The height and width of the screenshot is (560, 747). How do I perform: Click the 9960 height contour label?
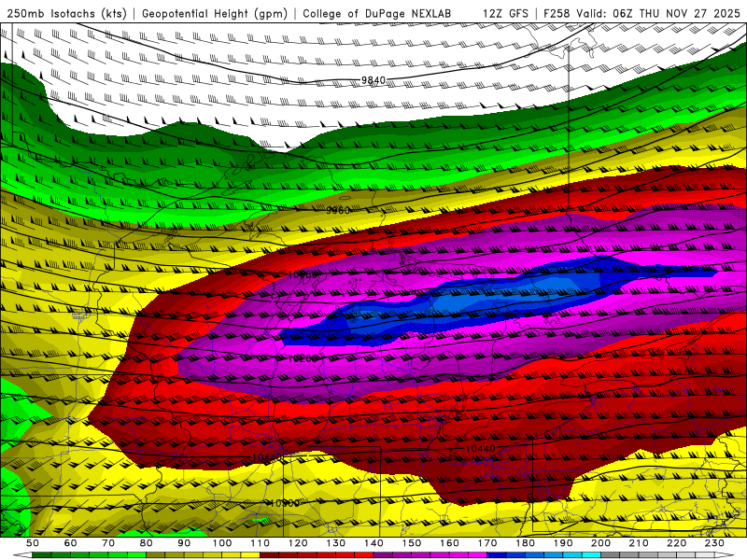pos(338,210)
